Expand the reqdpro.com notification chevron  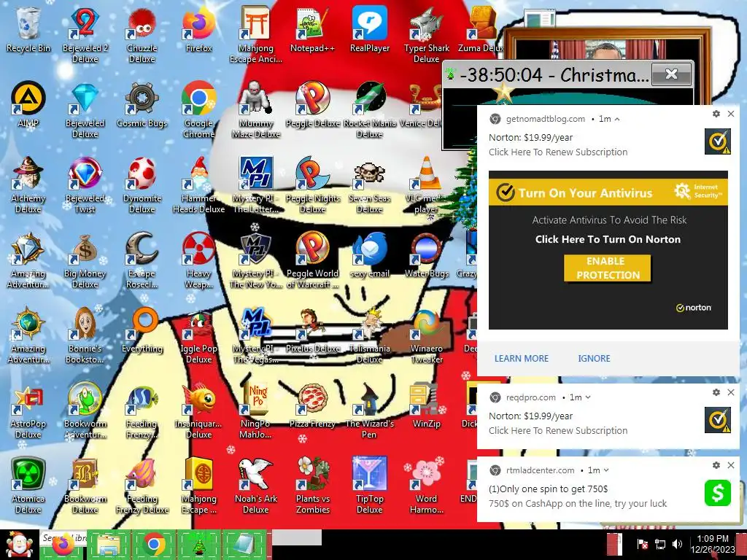coord(588,397)
